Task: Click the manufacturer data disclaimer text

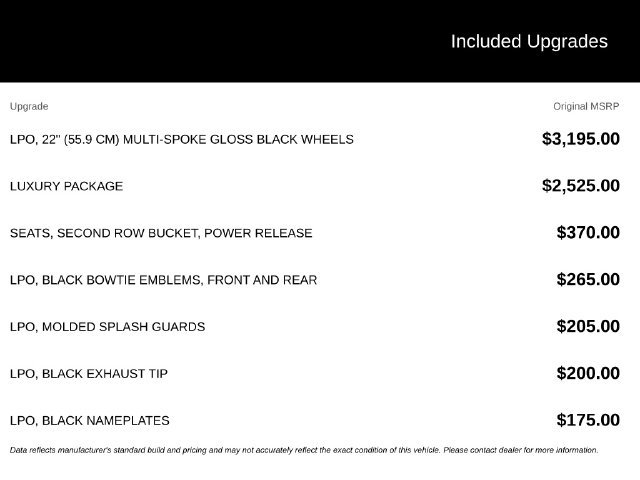Action: (x=304, y=450)
